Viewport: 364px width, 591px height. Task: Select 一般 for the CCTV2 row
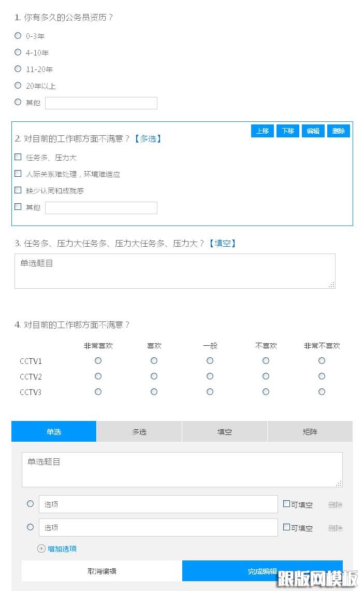coord(210,376)
